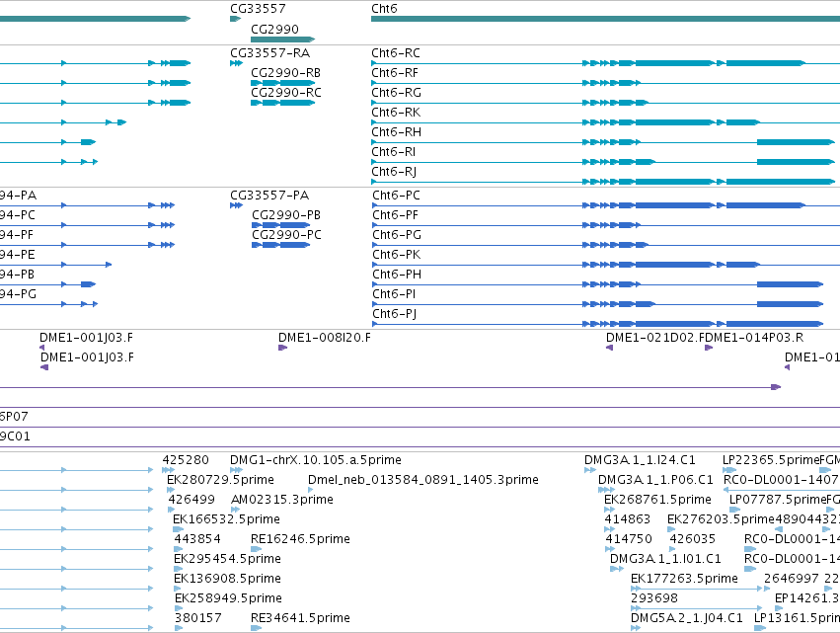The height and width of the screenshot is (633, 840).
Task: Select AM02315.3prime EST
Action: (x=281, y=500)
